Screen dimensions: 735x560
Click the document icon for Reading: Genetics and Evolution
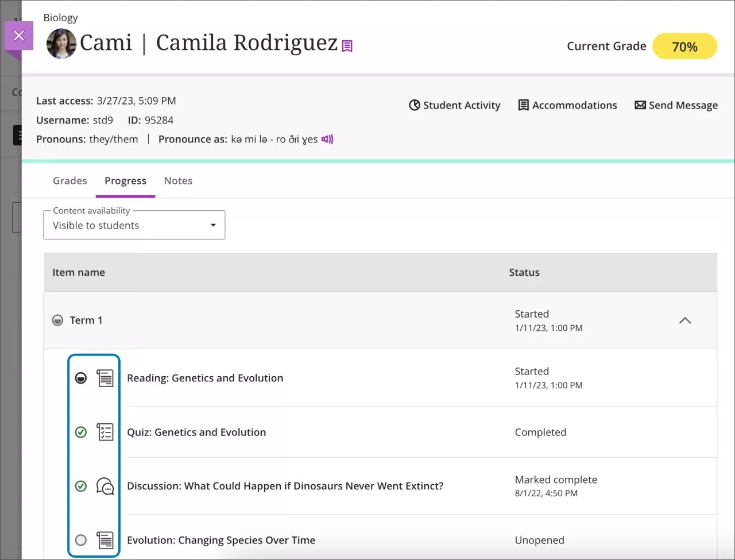(105, 377)
